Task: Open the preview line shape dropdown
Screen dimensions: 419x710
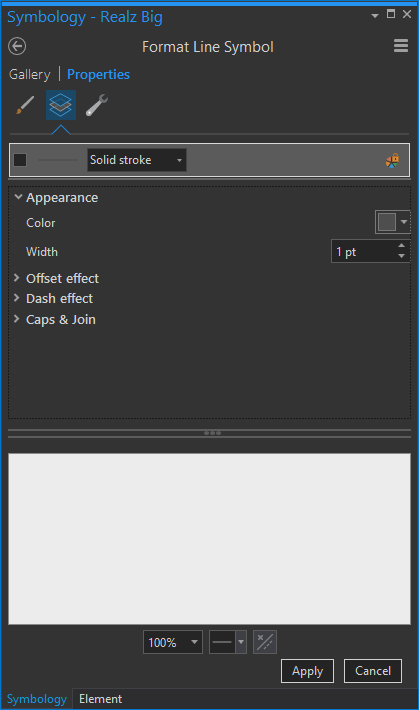Action: coord(228,642)
